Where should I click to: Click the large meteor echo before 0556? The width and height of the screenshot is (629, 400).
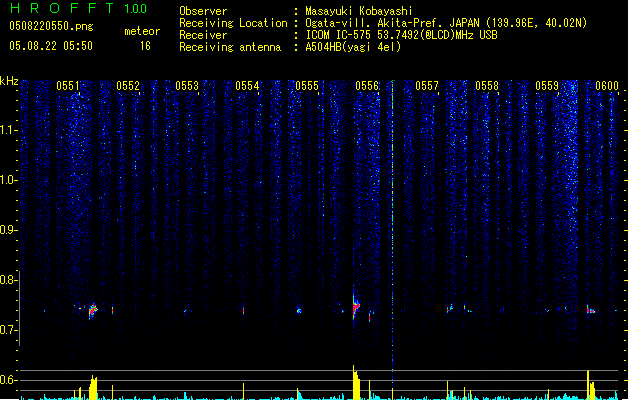pos(356,306)
